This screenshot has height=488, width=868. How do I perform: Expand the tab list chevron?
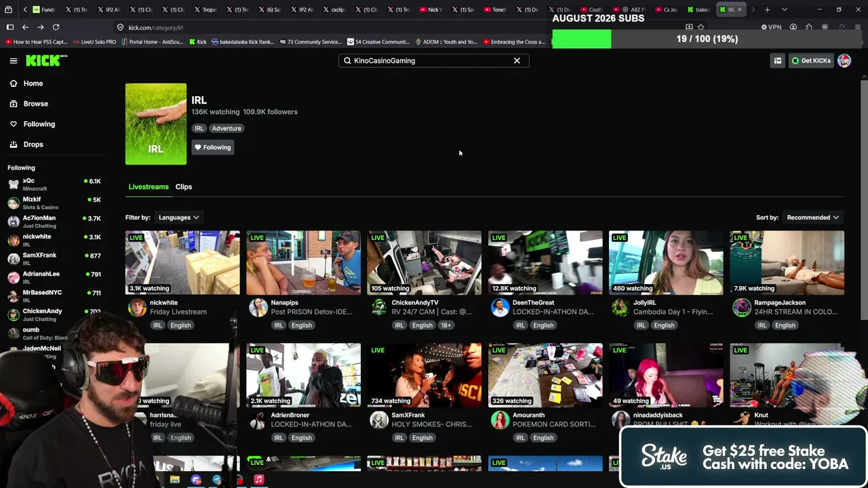(x=785, y=9)
